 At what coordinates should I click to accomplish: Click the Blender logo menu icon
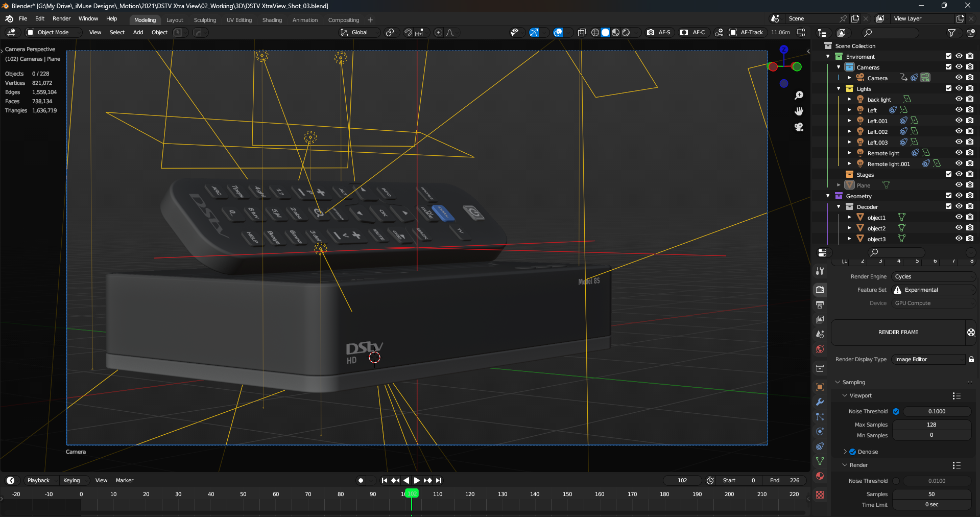(x=9, y=19)
